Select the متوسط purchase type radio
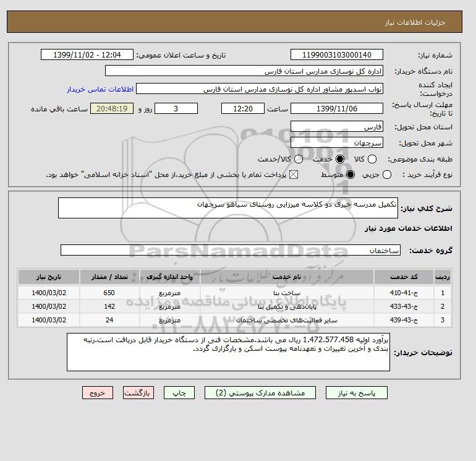The image size is (476, 461). 351,174
